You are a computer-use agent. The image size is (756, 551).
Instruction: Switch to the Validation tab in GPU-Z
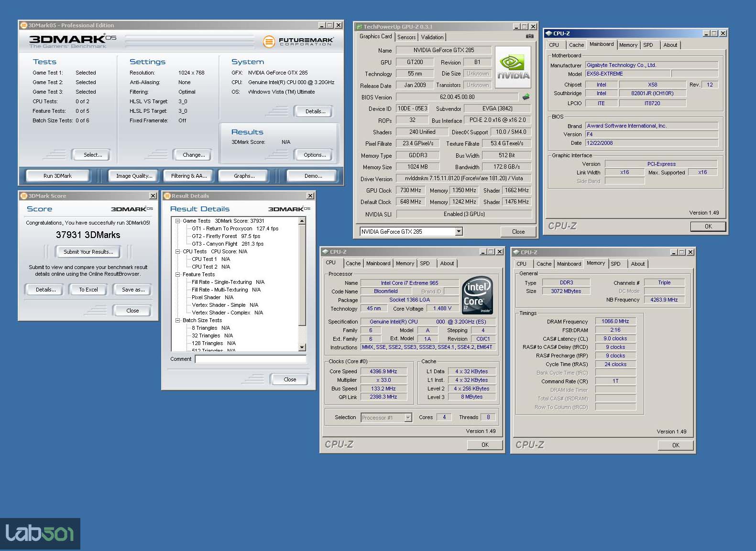coord(432,37)
